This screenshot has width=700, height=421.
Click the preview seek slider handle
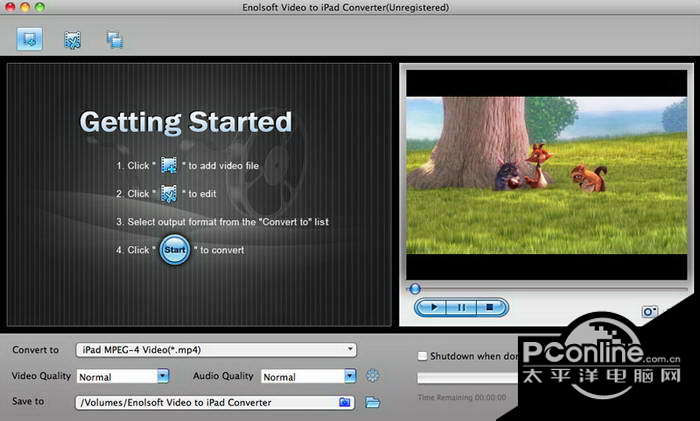point(415,289)
